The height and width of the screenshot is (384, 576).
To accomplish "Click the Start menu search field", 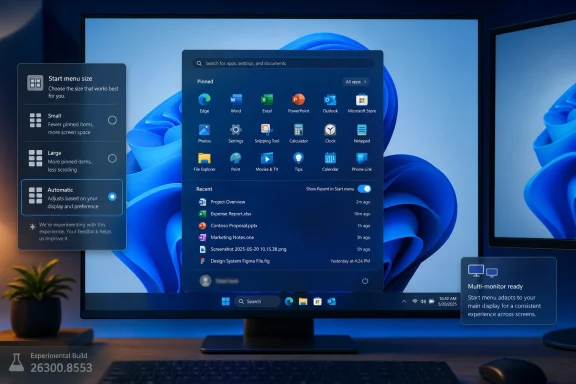I will [283, 63].
